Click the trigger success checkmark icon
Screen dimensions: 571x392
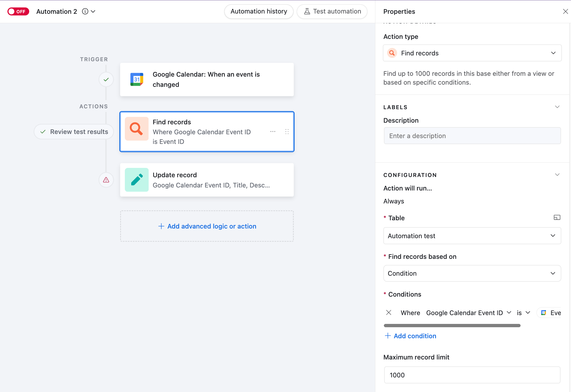coord(106,80)
